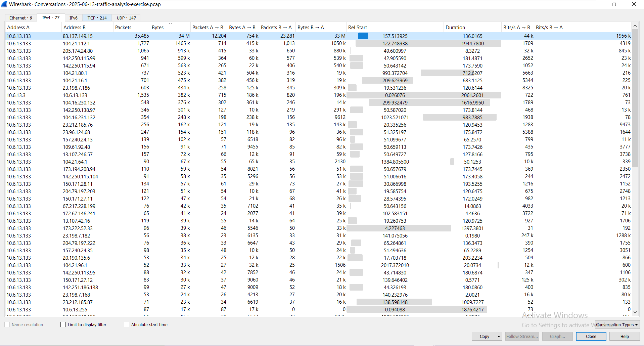This screenshot has width=644, height=346.
Task: Switch to the TCP · 214 tab
Action: 97,18
